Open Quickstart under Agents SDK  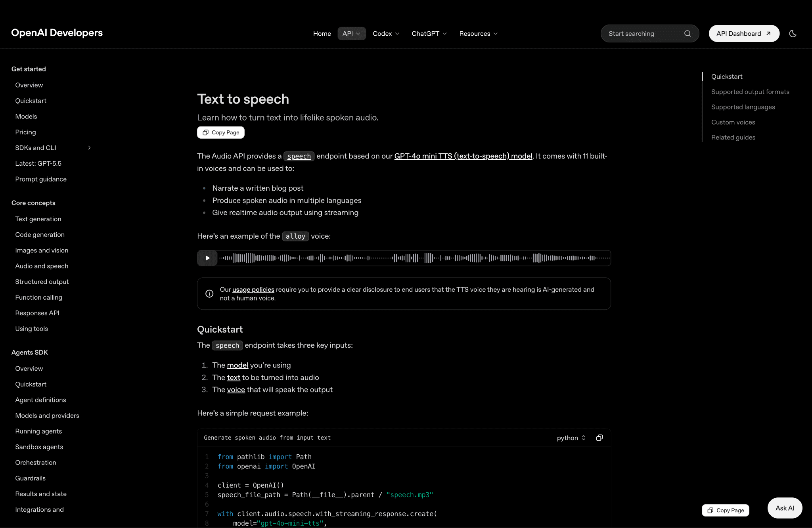[x=31, y=385]
